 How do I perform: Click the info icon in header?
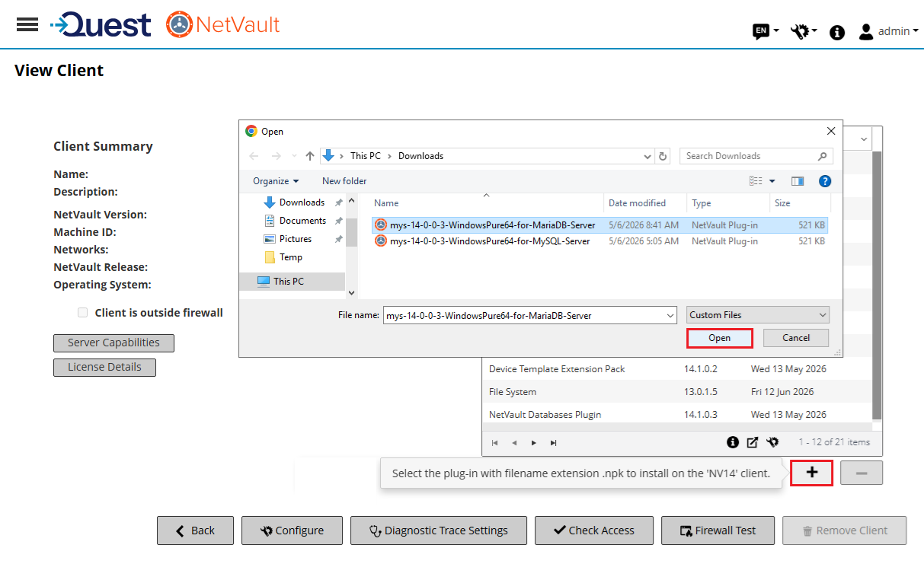click(x=837, y=32)
